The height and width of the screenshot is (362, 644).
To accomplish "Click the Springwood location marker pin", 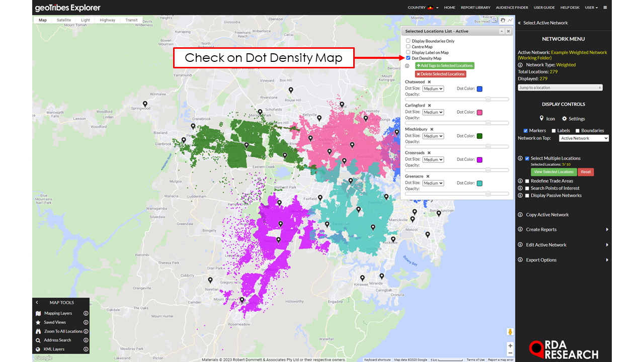I will tap(145, 105).
